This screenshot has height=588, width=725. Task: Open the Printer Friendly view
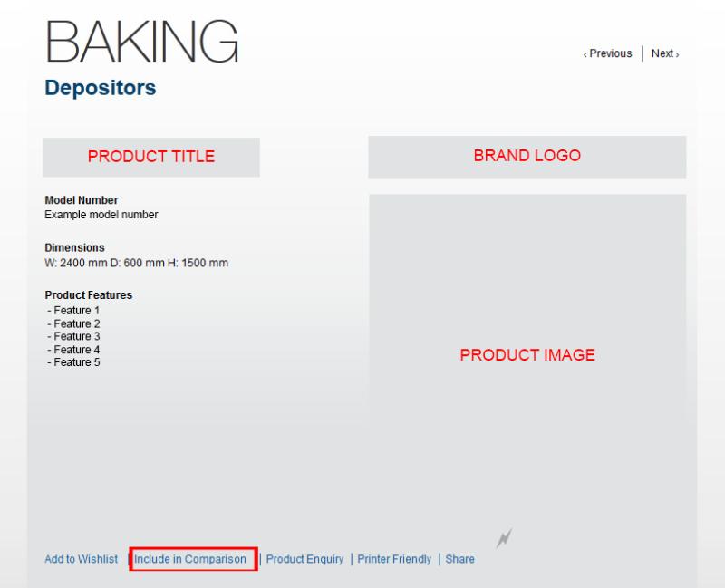click(394, 559)
